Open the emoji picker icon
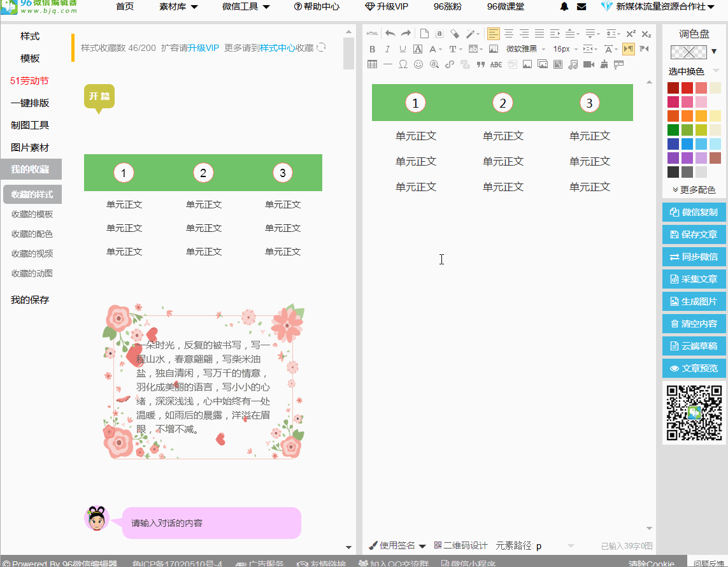The height and width of the screenshot is (567, 728). click(418, 64)
